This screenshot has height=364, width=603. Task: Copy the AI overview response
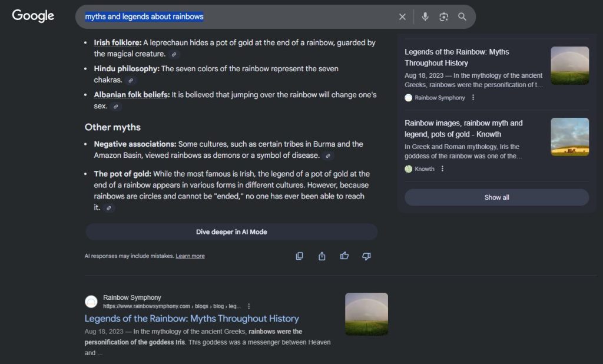tap(299, 256)
